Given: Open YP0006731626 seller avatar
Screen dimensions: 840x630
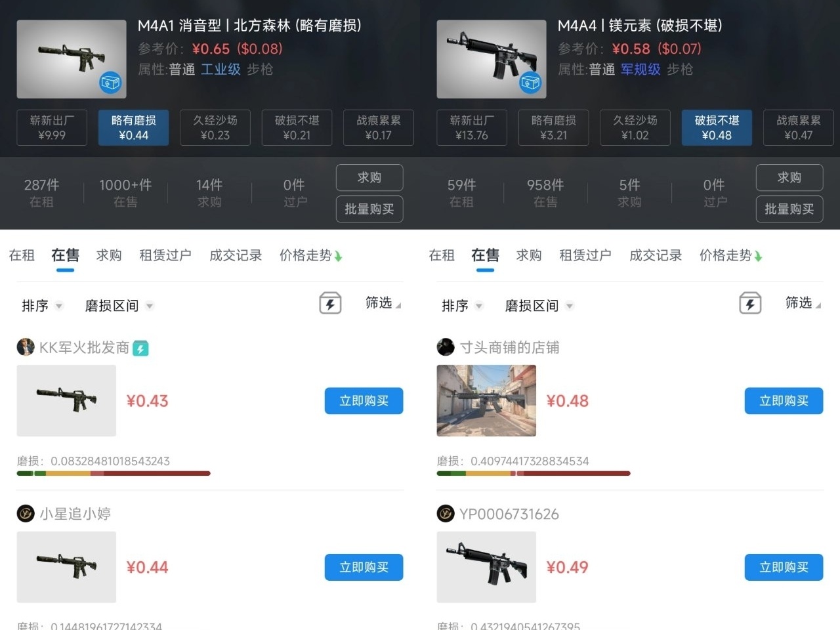Looking at the screenshot, I should [446, 513].
